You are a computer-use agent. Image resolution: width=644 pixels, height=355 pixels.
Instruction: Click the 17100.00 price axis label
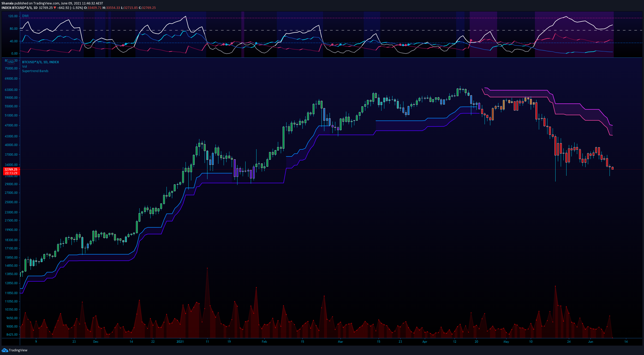coord(11,248)
